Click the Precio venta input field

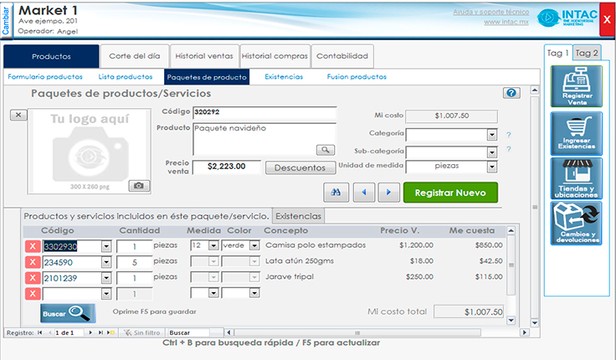pyautogui.click(x=227, y=167)
